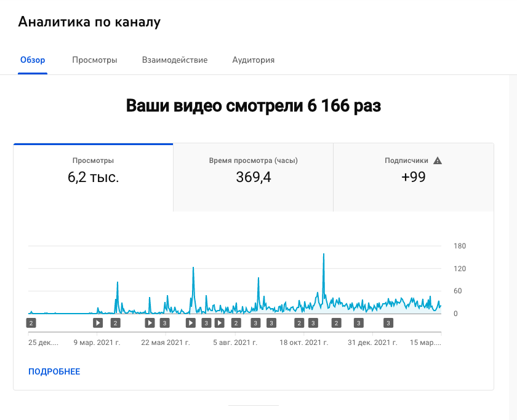Select the second video play marker on timeline
Screen dimensions: 517x420
(x=150, y=323)
